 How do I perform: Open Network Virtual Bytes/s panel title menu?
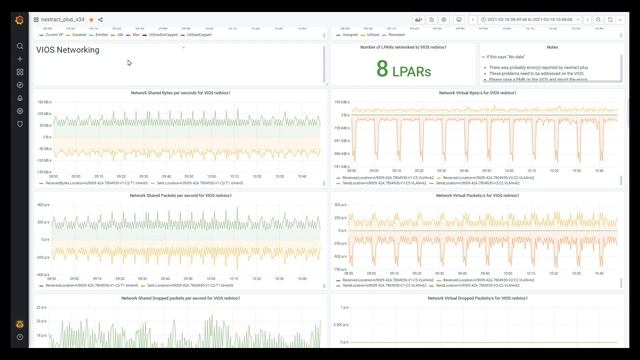[477, 93]
